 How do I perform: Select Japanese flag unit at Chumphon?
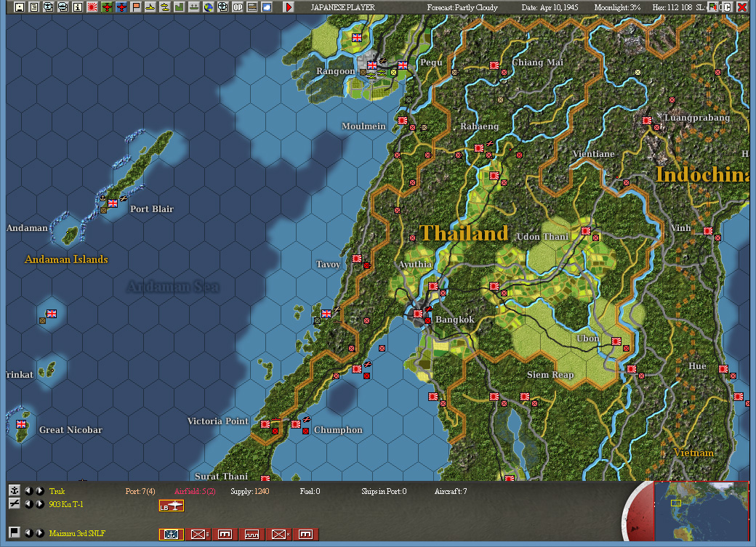tap(296, 424)
